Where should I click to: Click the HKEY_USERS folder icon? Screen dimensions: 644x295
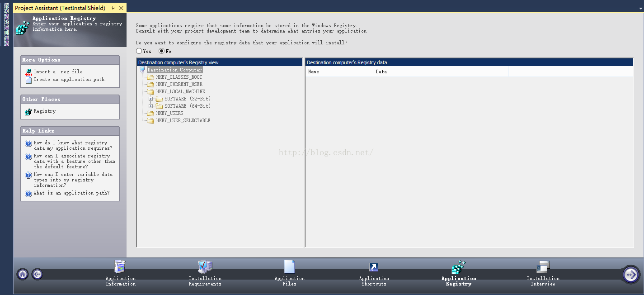point(150,113)
